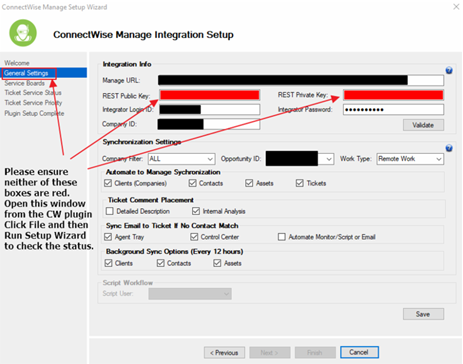Screen dimensions: 463x364
Task: Click the disabled Script User dropdown
Action: 190,294
